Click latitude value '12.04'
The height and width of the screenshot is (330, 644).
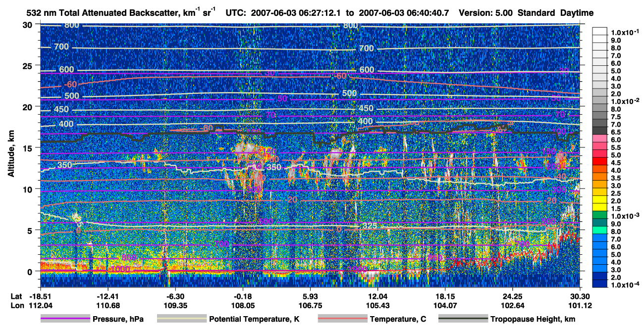(377, 296)
